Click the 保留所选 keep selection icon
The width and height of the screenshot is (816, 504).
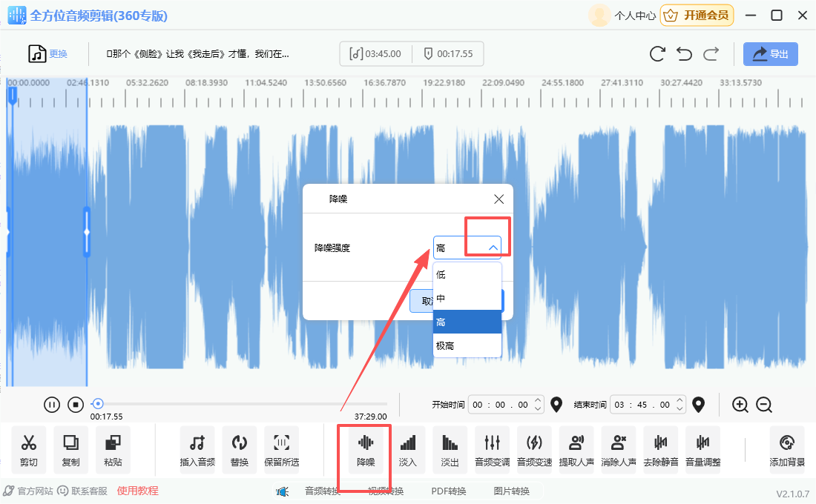pos(281,449)
